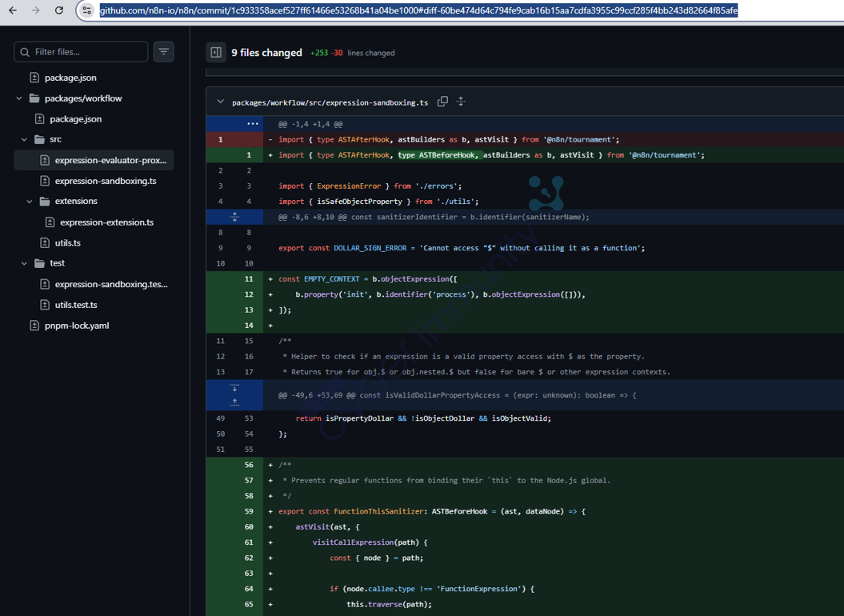
Task: Click the expression-sandboxing.ts file path header
Action: click(x=330, y=102)
